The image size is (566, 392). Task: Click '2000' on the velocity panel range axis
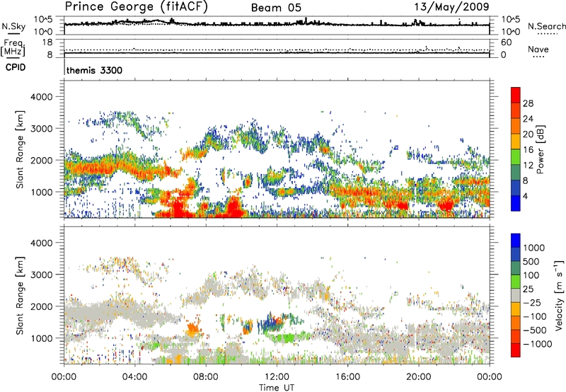pos(41,306)
